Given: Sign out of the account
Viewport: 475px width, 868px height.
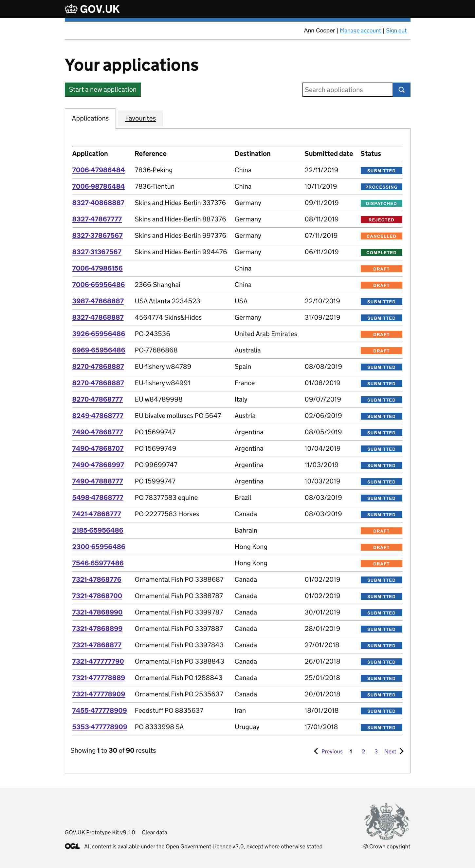Looking at the screenshot, I should [x=396, y=30].
